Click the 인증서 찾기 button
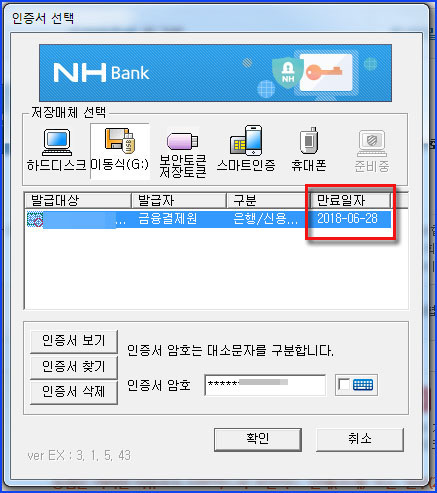Image resolution: width=437 pixels, height=493 pixels. pos(74,367)
